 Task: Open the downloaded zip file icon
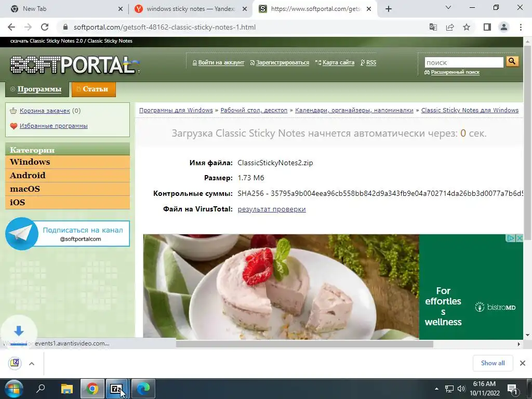click(15, 363)
